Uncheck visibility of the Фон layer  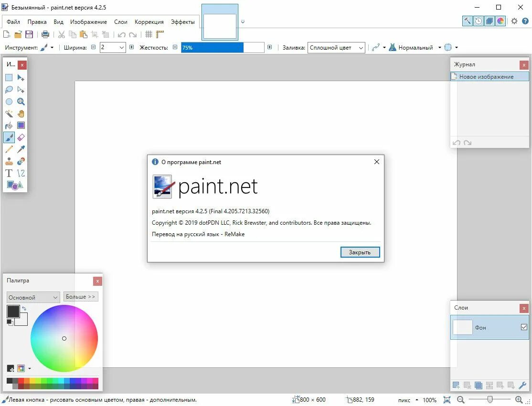pyautogui.click(x=524, y=327)
